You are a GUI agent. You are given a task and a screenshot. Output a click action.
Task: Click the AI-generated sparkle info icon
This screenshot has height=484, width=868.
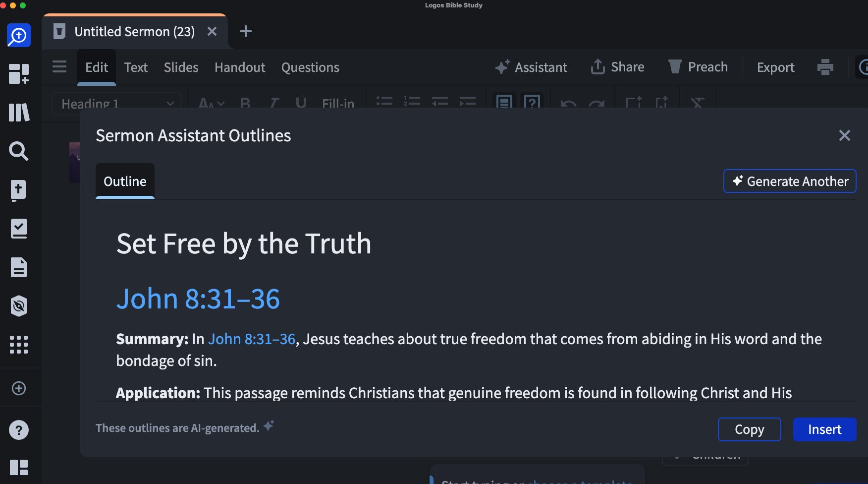(269, 425)
